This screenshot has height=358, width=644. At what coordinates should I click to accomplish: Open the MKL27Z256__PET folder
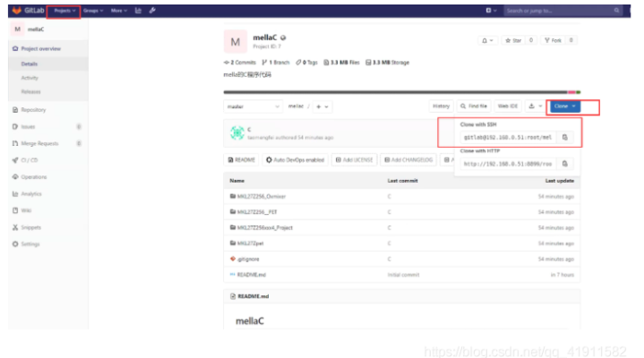[257, 212]
